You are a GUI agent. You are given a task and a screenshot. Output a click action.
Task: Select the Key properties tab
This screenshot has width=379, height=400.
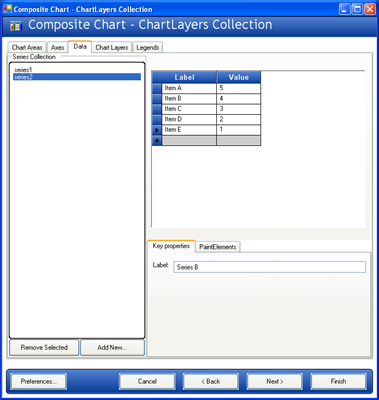pyautogui.click(x=171, y=246)
